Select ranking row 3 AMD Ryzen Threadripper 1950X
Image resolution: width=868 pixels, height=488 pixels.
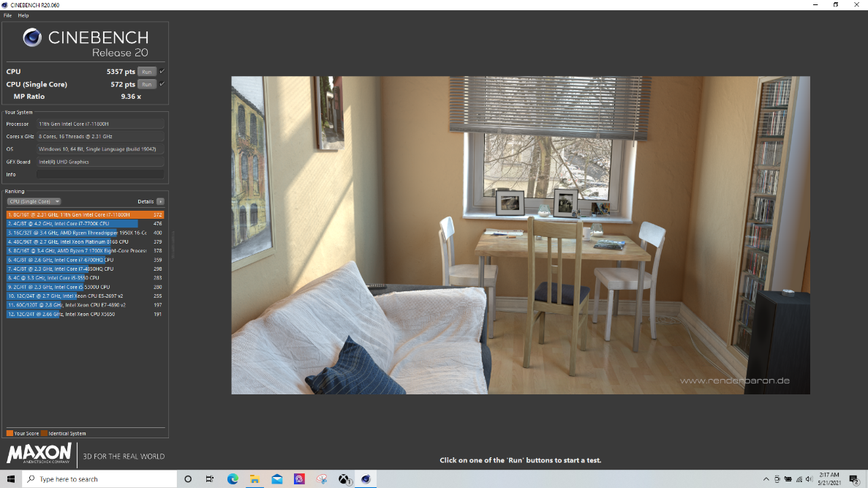[x=86, y=233]
